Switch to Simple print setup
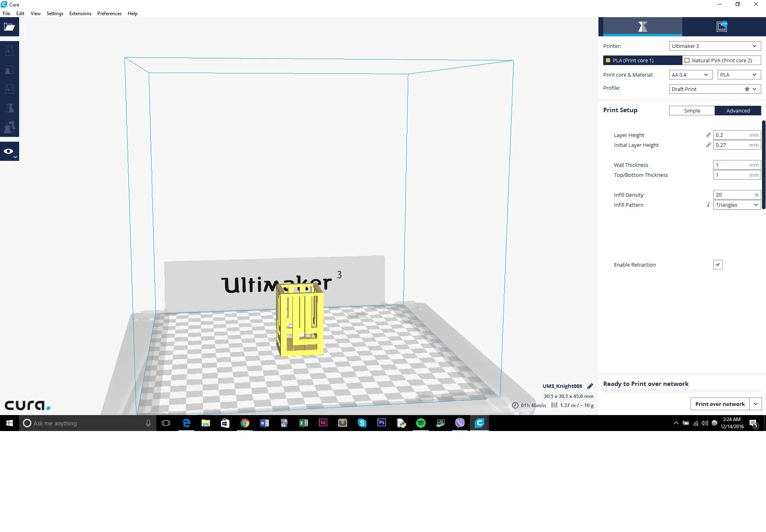 [x=692, y=111]
